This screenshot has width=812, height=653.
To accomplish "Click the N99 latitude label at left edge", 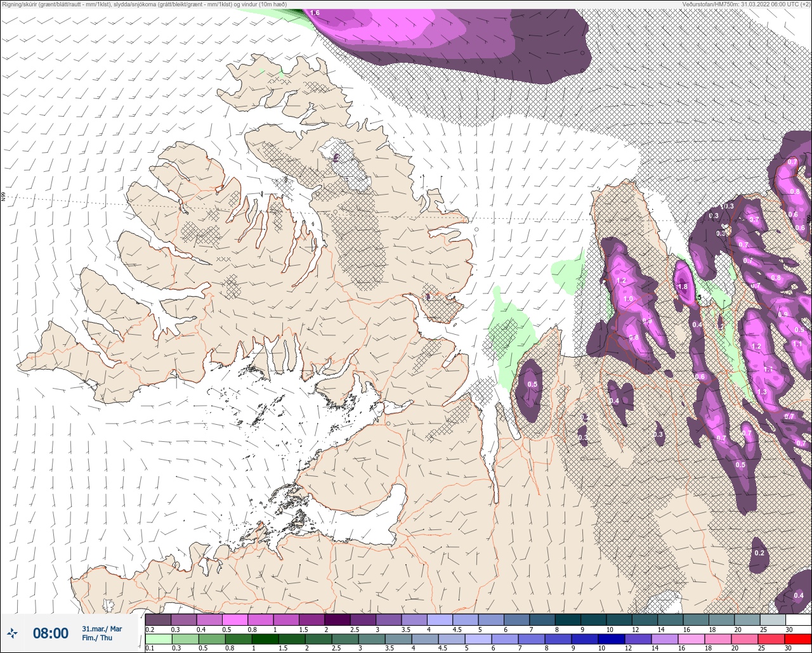I will click(x=3, y=197).
